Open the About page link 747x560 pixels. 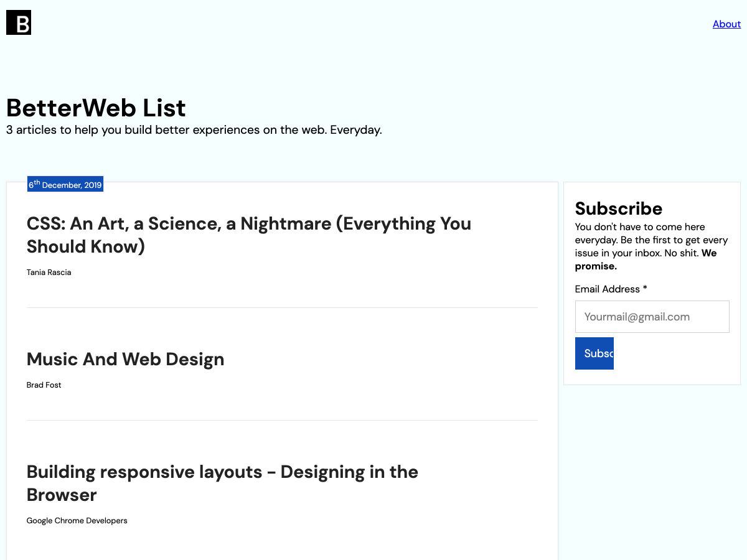726,24
